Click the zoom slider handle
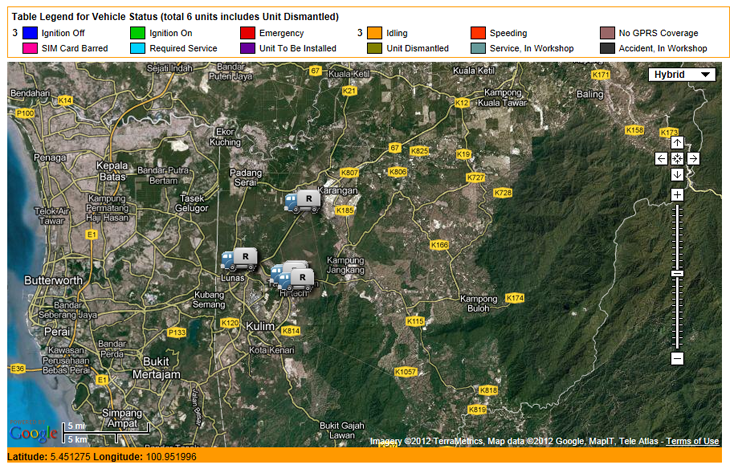Image resolution: width=730 pixels, height=465 pixels. pos(677,273)
